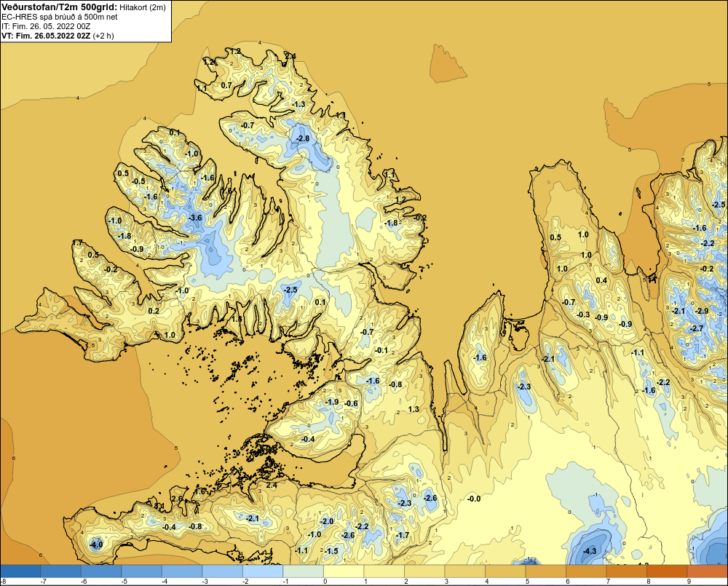
Task: Click the 'Hitakort (2m)' label in header
Action: (142, 7)
